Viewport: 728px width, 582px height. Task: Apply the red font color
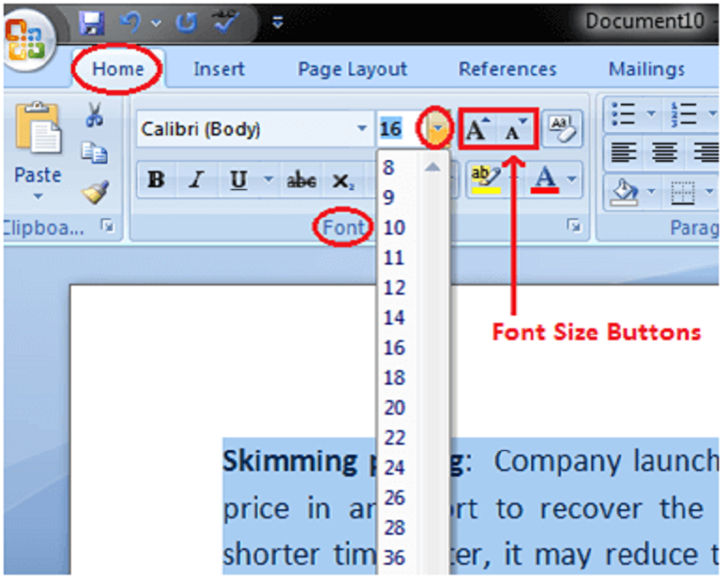tap(545, 179)
